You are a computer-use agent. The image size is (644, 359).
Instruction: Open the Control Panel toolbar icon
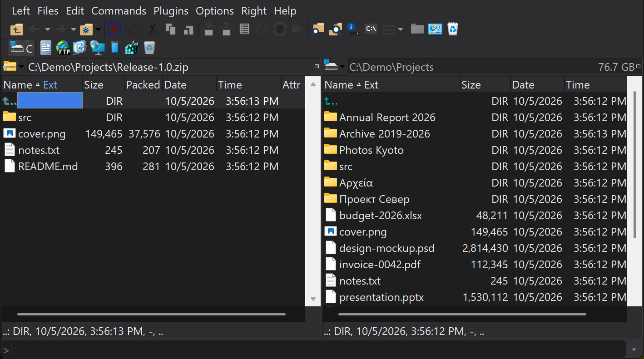point(435,30)
